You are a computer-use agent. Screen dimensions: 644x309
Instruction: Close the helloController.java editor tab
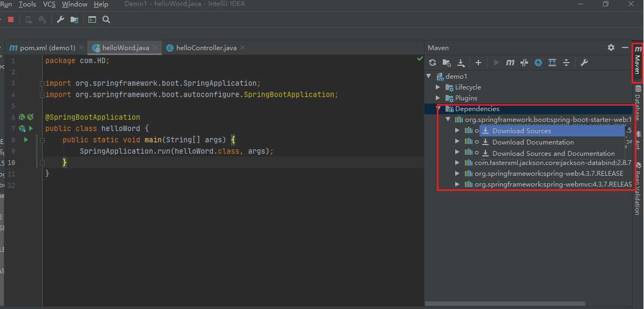(x=243, y=47)
